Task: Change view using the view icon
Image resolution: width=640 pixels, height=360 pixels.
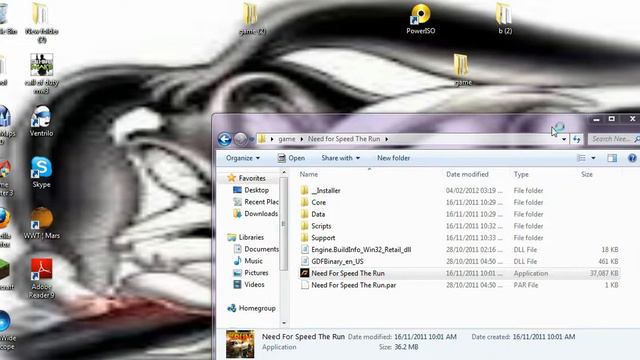Action: tap(581, 158)
